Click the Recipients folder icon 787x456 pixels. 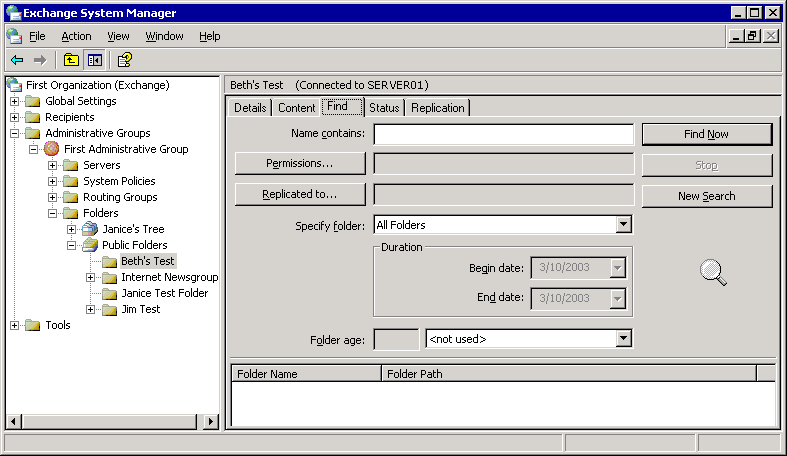(33, 117)
